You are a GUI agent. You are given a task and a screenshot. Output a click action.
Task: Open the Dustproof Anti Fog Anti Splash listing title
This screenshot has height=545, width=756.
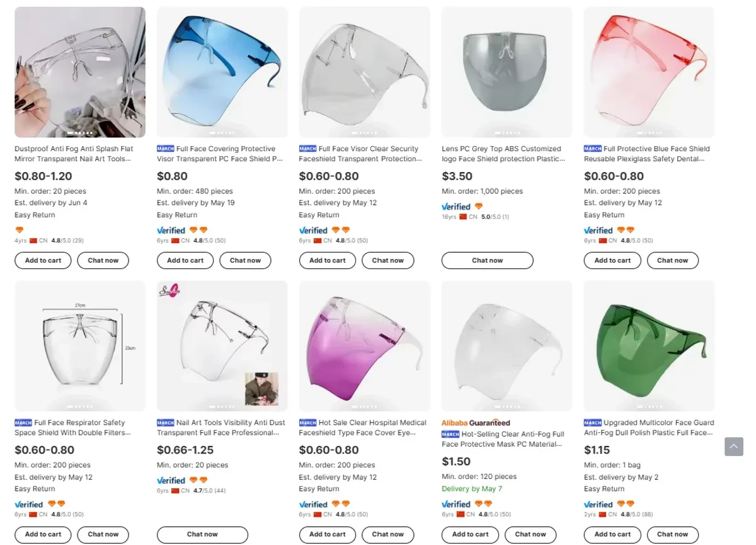point(74,154)
